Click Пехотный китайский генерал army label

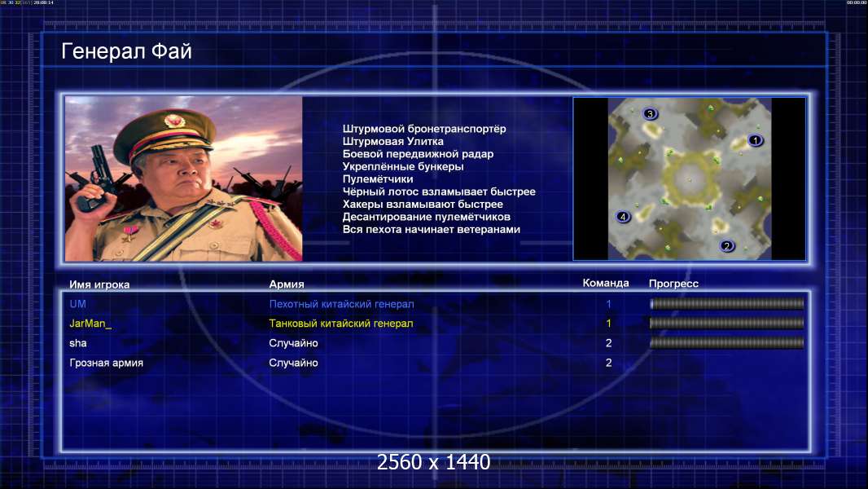click(341, 304)
